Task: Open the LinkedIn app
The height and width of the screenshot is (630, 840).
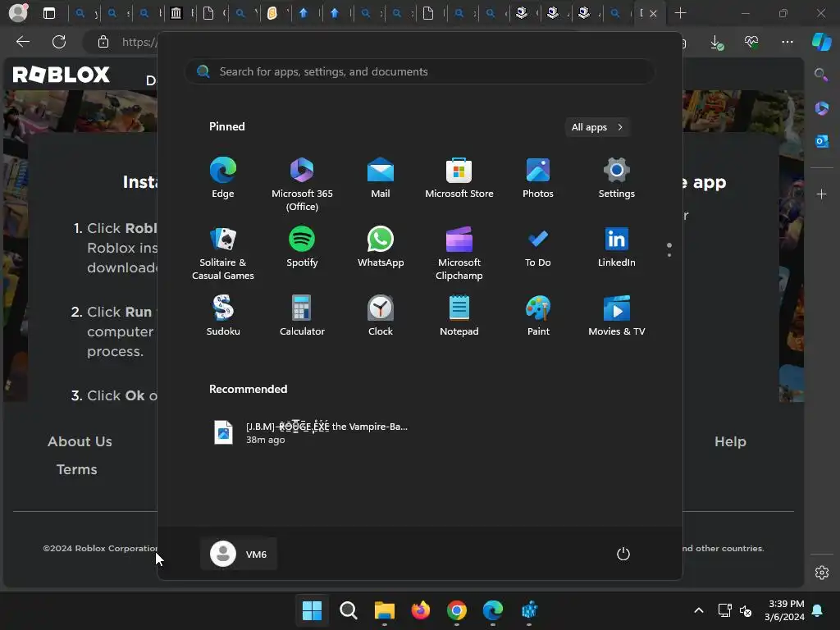Action: click(x=617, y=246)
